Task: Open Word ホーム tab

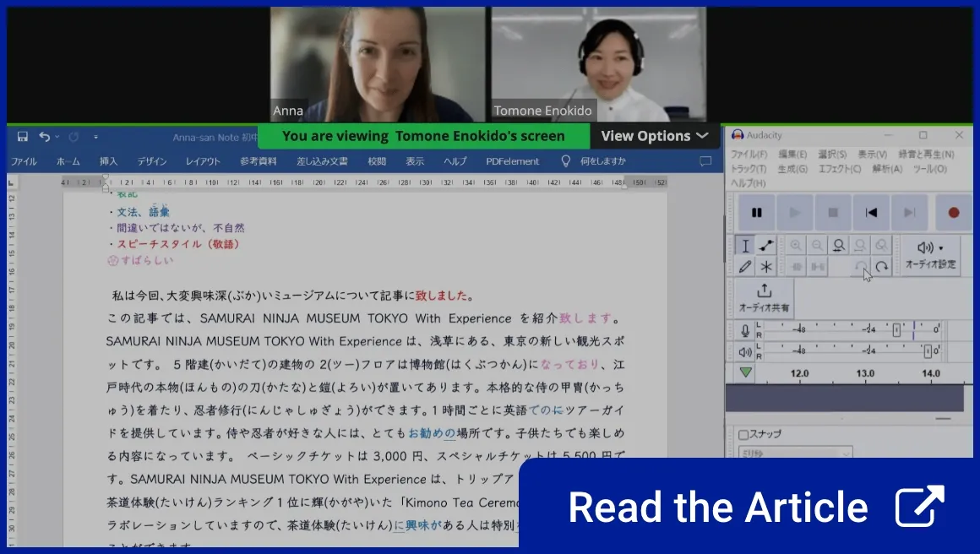Action: (x=68, y=161)
